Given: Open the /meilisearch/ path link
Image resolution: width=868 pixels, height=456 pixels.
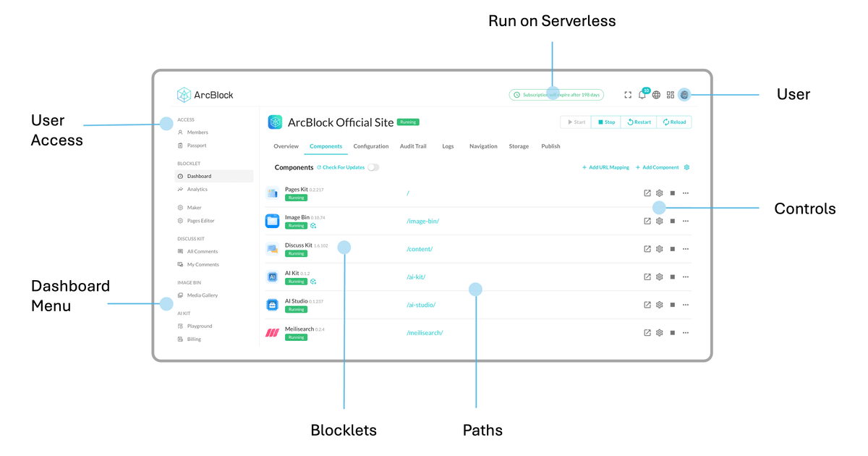Looking at the screenshot, I should (425, 333).
